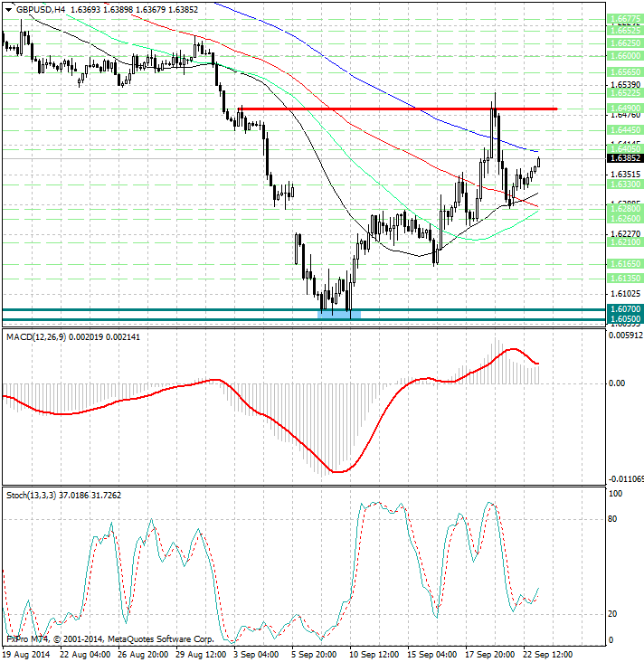
Task: Click the 1.63300 price level label
Action: coord(625,184)
